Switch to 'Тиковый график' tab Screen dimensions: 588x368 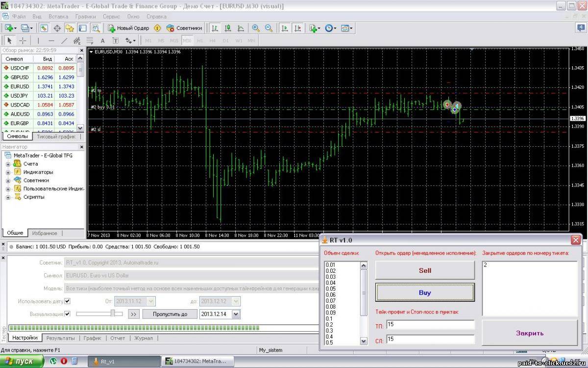56,137
